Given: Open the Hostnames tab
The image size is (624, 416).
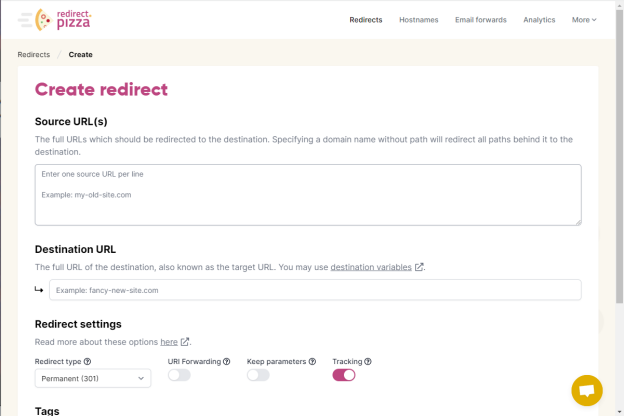Looking at the screenshot, I should click(x=419, y=20).
